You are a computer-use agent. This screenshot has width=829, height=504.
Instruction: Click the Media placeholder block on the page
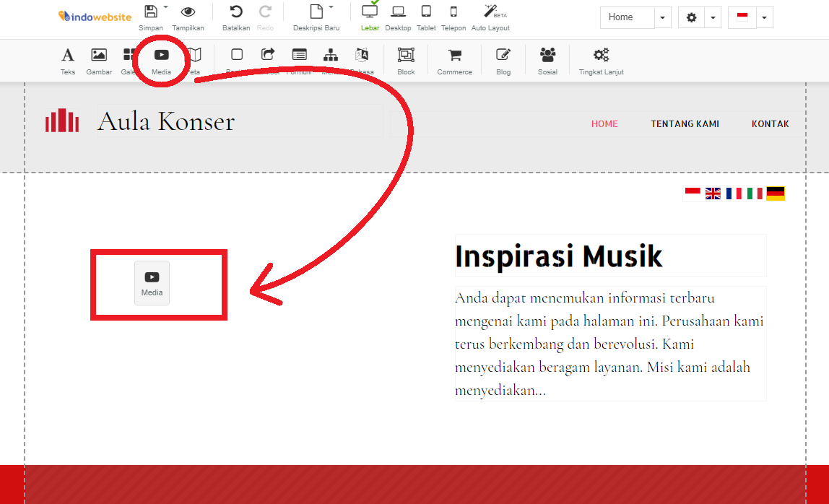pyautogui.click(x=152, y=282)
